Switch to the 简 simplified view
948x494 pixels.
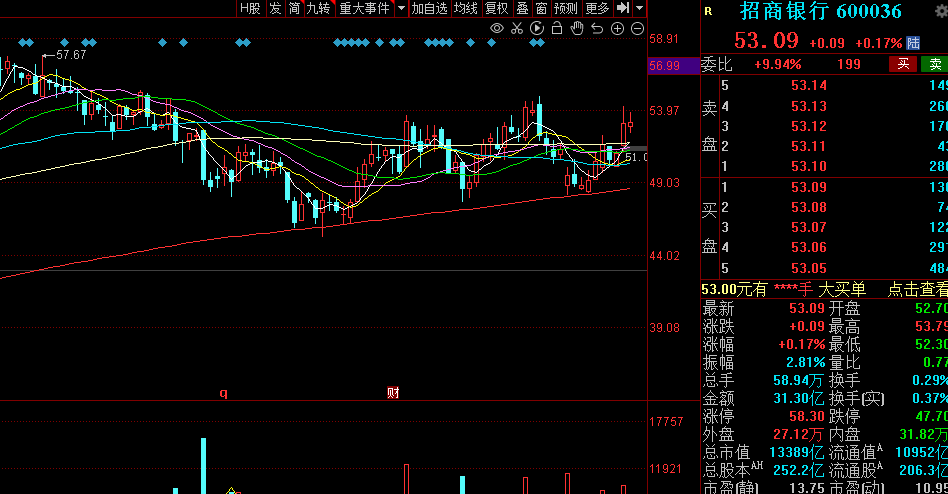(294, 8)
